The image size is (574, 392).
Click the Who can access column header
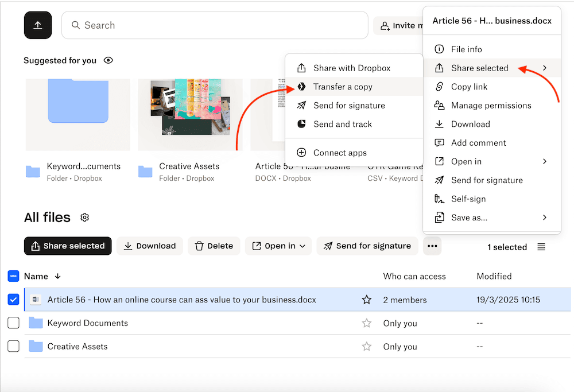coord(414,276)
